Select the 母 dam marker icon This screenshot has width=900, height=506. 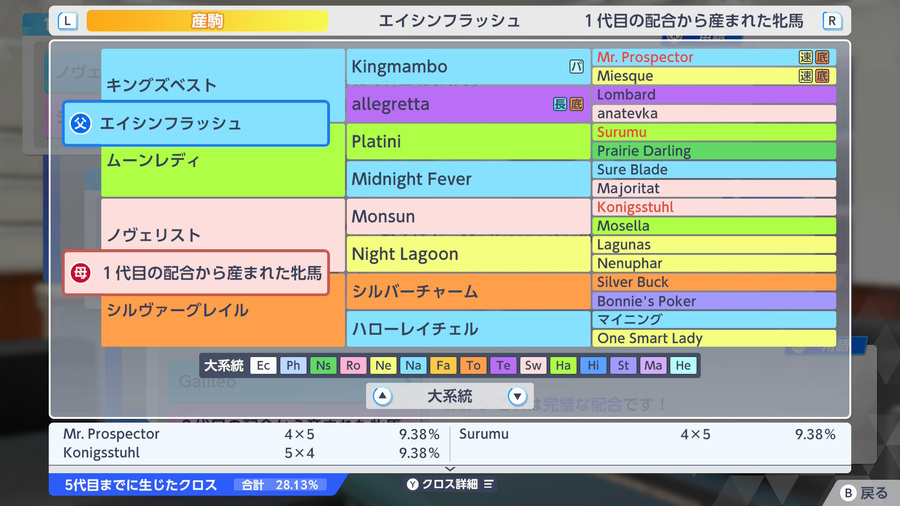click(x=80, y=273)
